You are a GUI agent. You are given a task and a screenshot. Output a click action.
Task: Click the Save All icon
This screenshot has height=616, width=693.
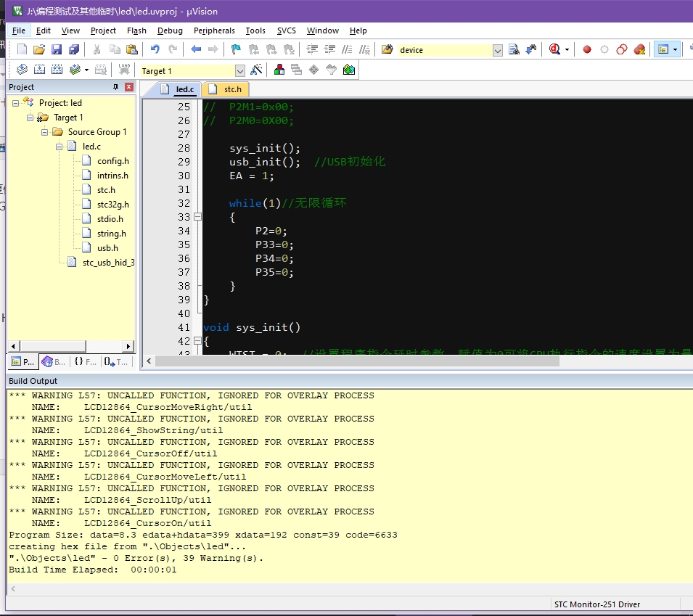click(74, 49)
